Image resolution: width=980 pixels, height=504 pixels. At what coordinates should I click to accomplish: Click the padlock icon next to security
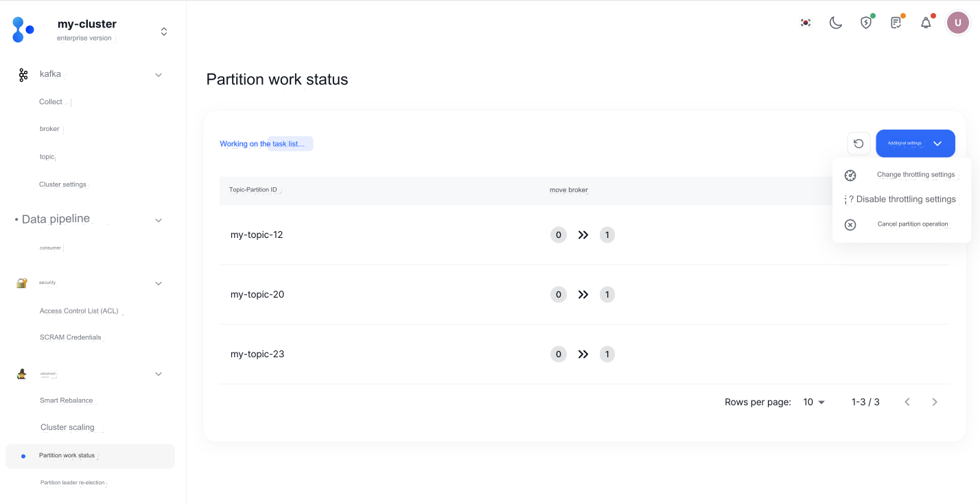21,283
